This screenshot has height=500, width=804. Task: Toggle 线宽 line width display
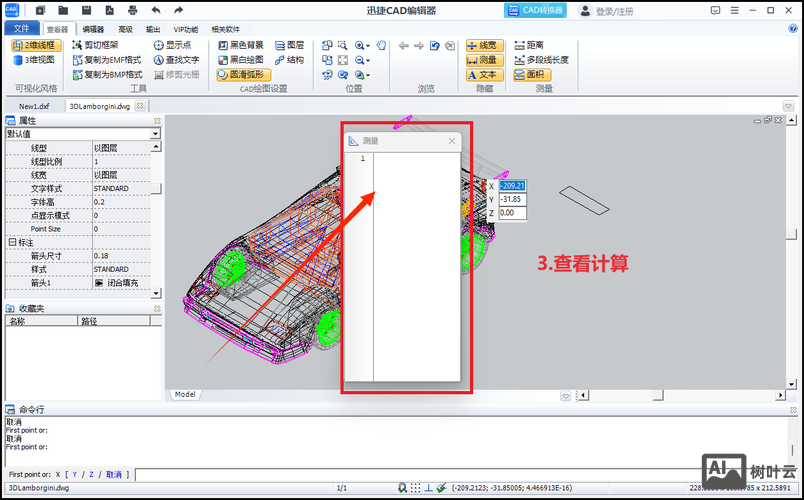click(x=485, y=45)
